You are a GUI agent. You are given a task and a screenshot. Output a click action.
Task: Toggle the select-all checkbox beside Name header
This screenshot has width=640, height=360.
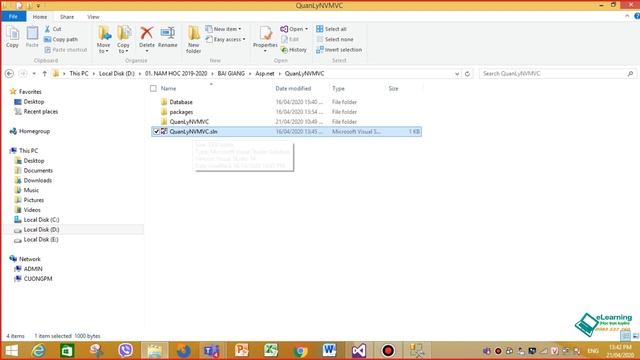[x=153, y=88]
